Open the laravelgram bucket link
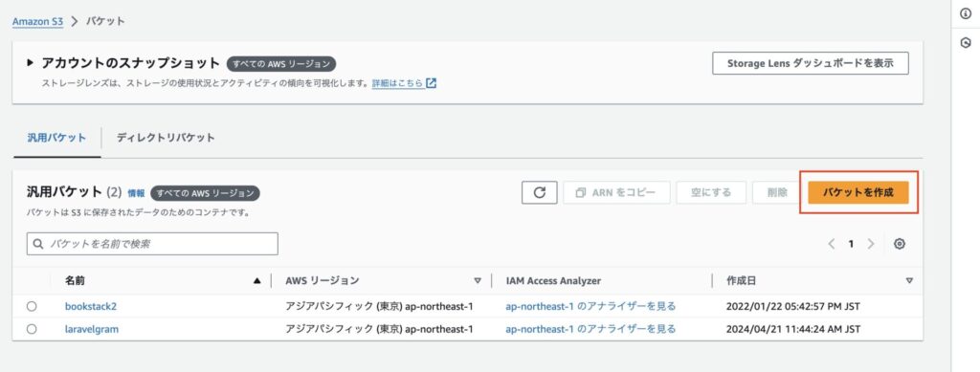The height and width of the screenshot is (372, 980). pyautogui.click(x=92, y=329)
